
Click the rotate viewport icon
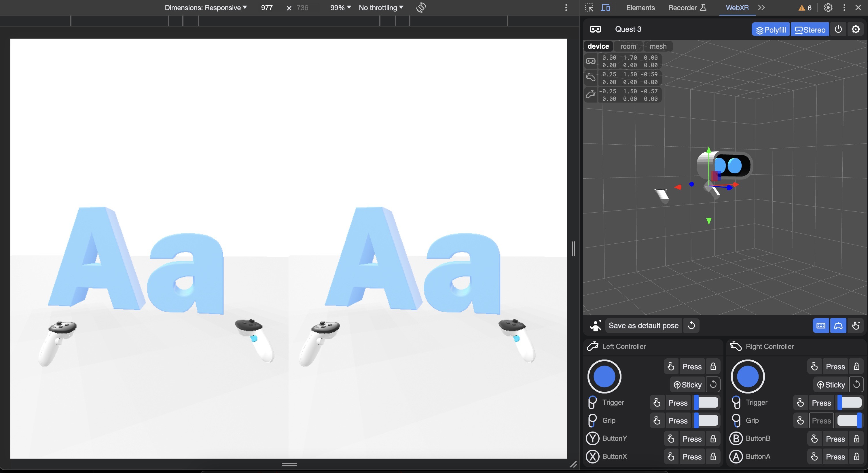[421, 7]
